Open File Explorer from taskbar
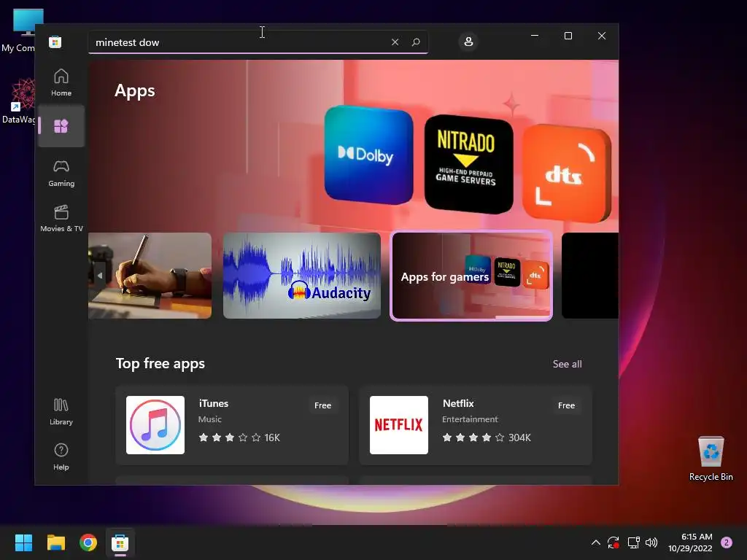The image size is (747, 560). tap(55, 542)
